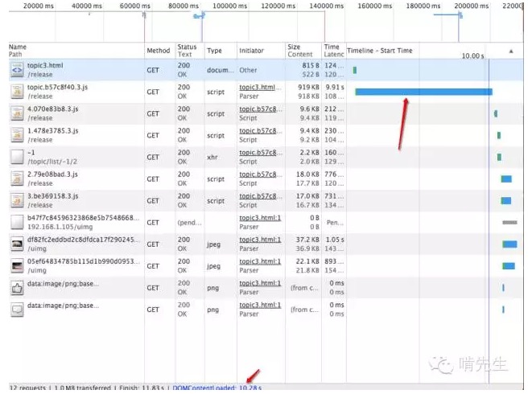Click the blank icon of pending b47f7c84 request
The image size is (532, 394).
pyautogui.click(x=17, y=222)
